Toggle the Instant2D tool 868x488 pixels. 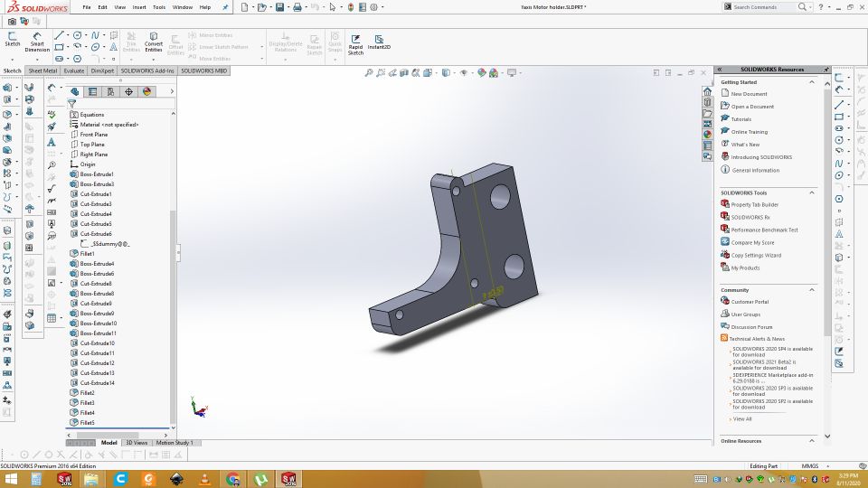379,42
